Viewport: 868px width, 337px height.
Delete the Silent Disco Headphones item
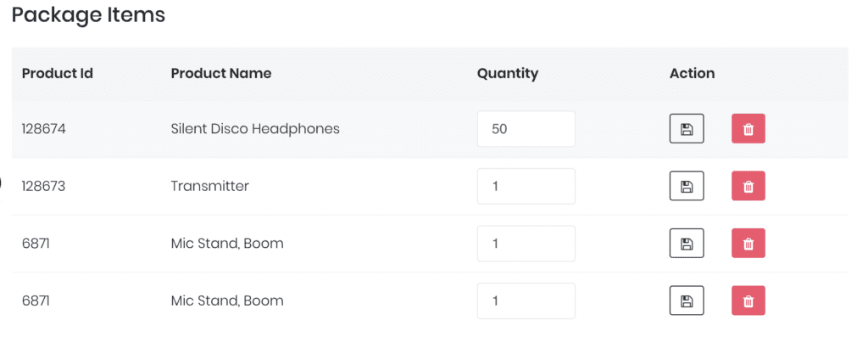(748, 128)
